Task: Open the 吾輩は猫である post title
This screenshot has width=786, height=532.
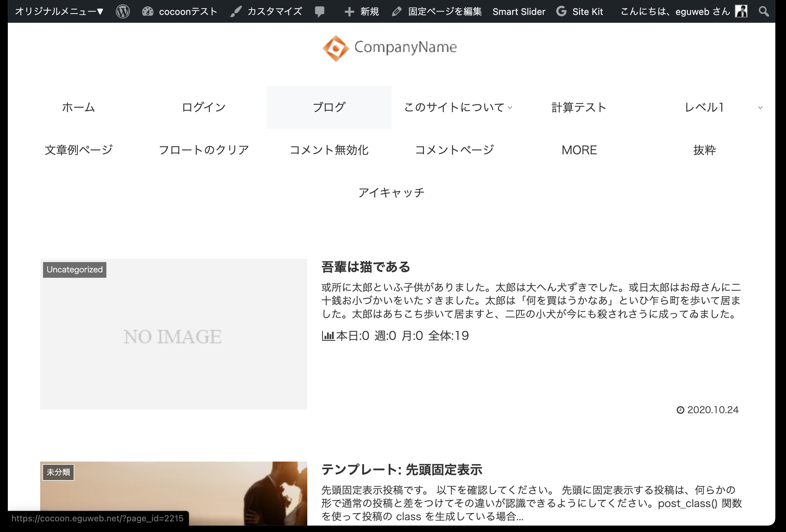Action: point(366,267)
